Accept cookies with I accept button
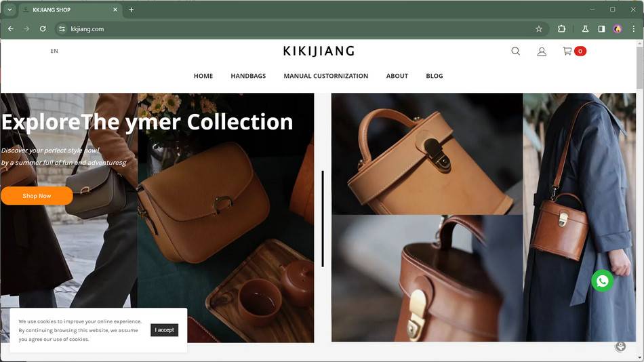This screenshot has width=644, height=362. click(x=164, y=330)
